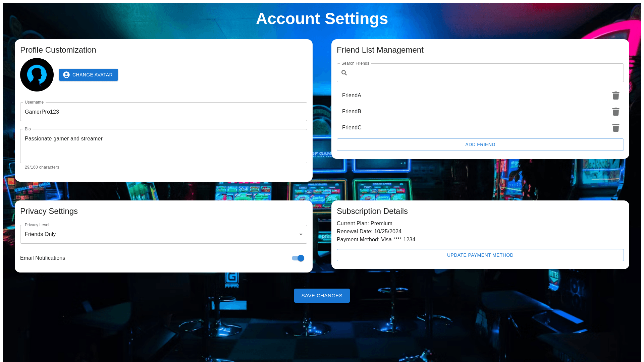Click Update Payment Method button
The image size is (644, 362).
(480, 255)
